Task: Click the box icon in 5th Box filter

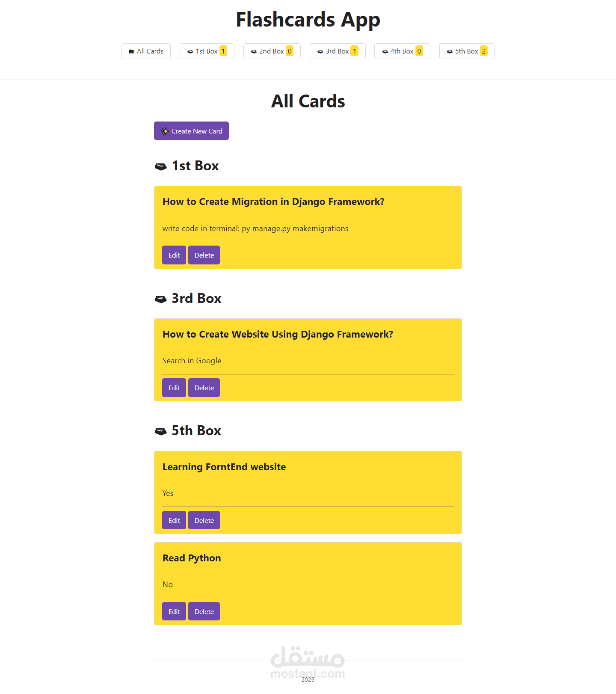Action: [x=449, y=51]
